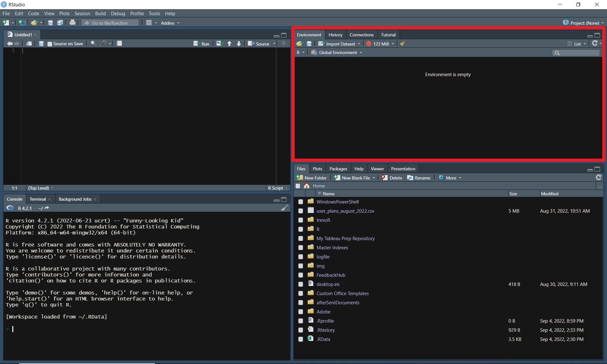607x364 pixels.
Task: Open the R Script file type selector
Action: (278, 188)
